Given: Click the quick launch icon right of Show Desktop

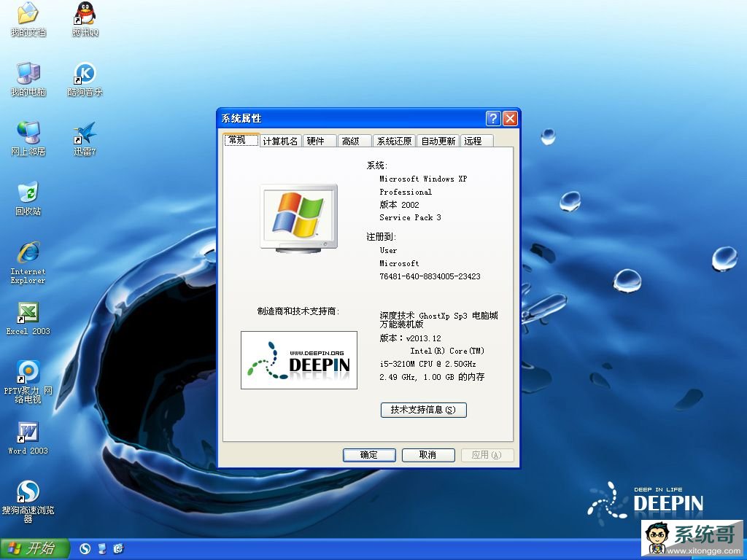Looking at the screenshot, I should pyautogui.click(x=119, y=548).
